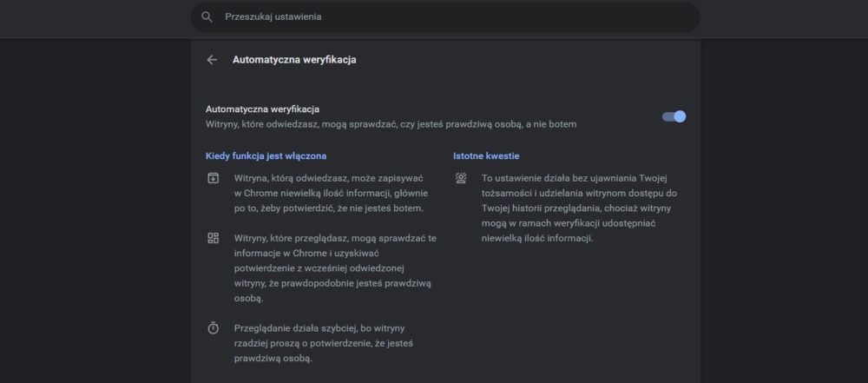Click paragraph starting Przeglądanie działa szybciej

(x=323, y=343)
